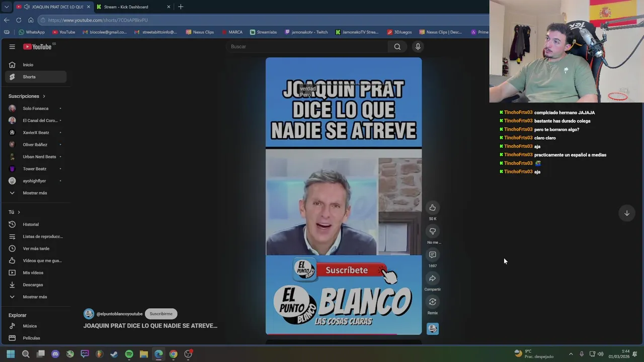Open the comments on this Short
Image resolution: width=644 pixels, height=362 pixels.
[432, 255]
